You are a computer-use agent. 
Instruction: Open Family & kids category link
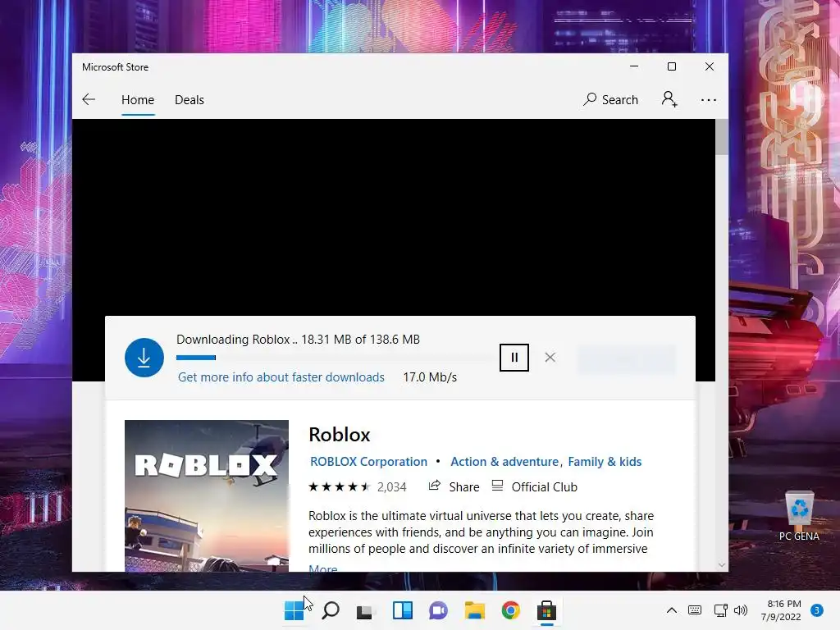click(x=605, y=462)
